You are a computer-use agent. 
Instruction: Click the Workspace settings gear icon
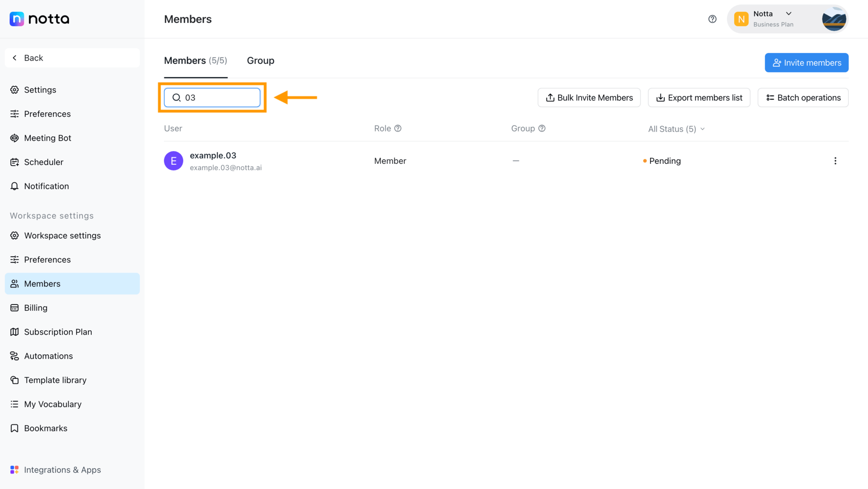[15, 236]
